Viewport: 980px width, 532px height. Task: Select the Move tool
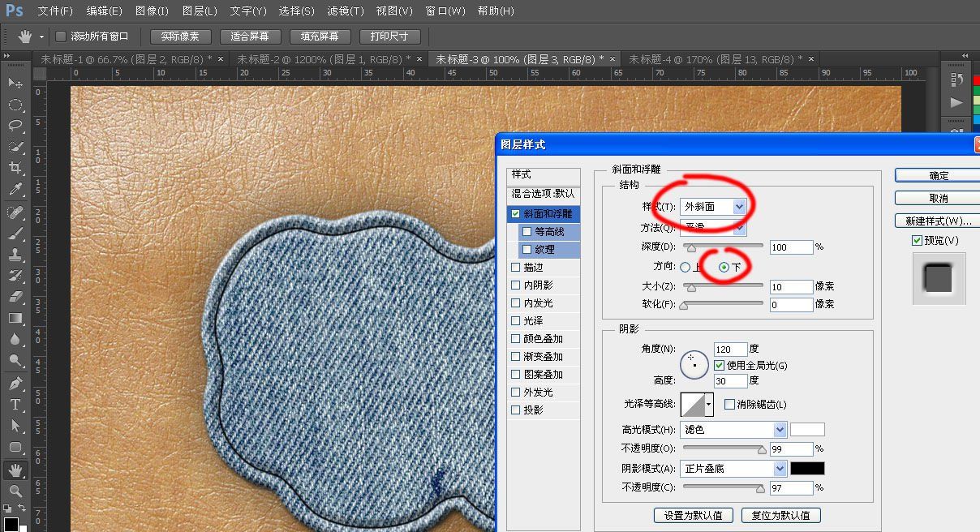point(15,83)
